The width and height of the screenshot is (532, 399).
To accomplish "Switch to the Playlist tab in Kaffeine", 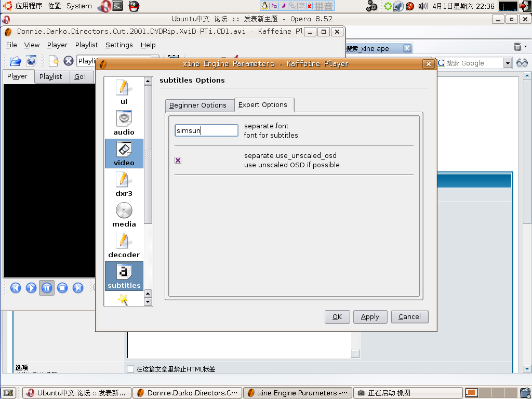I will (x=51, y=77).
